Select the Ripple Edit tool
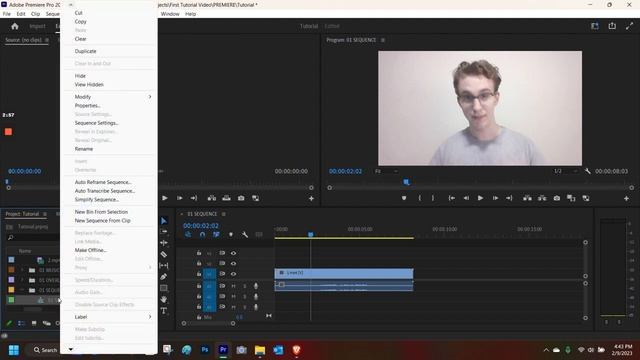Viewport: 640px width, 360px height. point(164,243)
